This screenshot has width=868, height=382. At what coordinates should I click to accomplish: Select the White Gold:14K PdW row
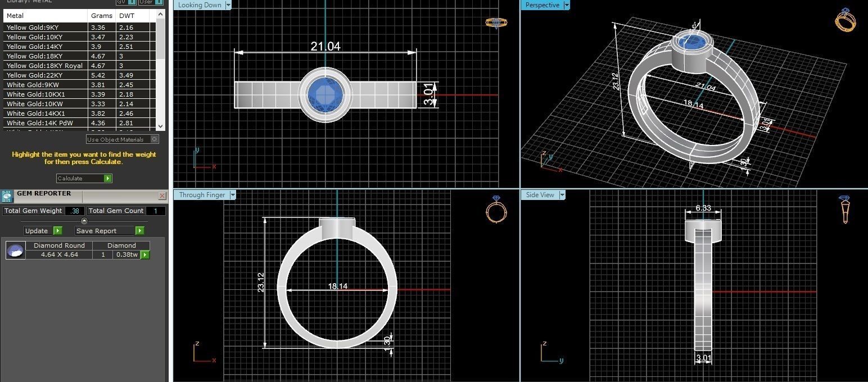79,123
